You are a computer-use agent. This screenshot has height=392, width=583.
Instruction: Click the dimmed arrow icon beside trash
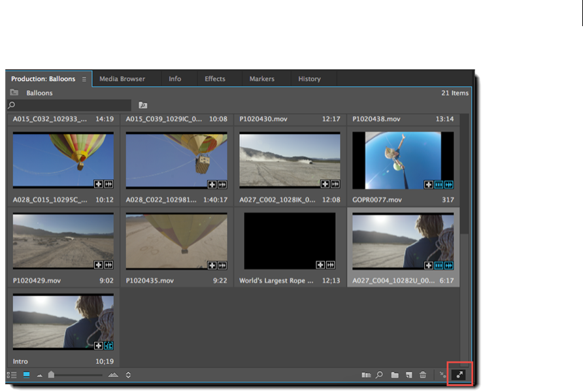pyautogui.click(x=442, y=375)
